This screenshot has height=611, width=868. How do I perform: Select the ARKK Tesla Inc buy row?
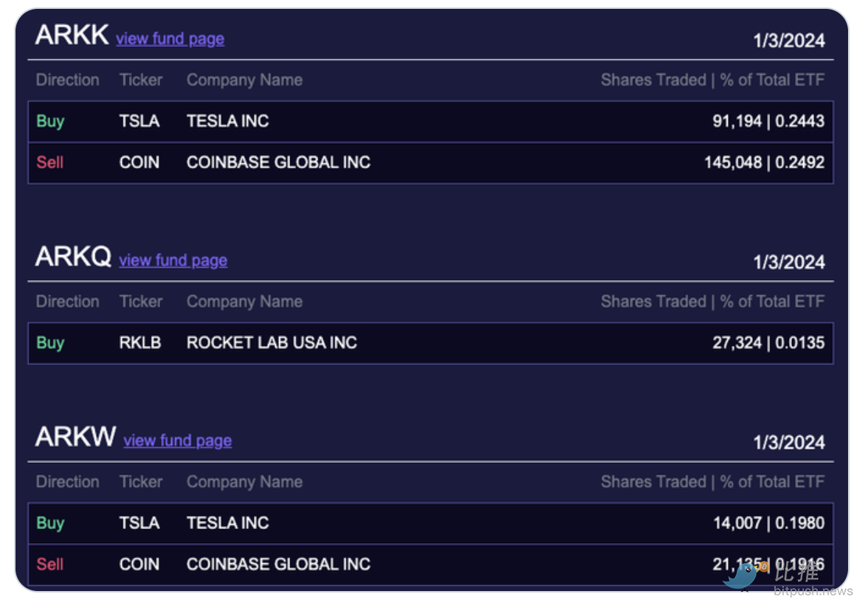430,121
